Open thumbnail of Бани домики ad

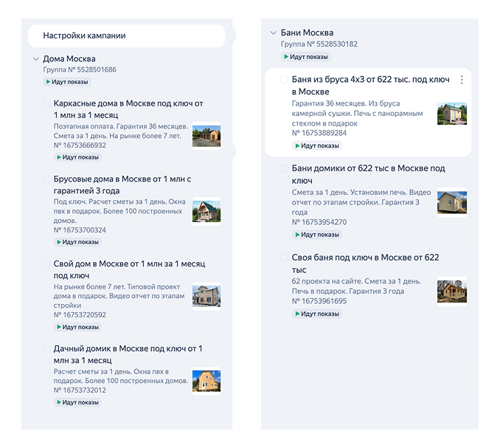pyautogui.click(x=452, y=202)
